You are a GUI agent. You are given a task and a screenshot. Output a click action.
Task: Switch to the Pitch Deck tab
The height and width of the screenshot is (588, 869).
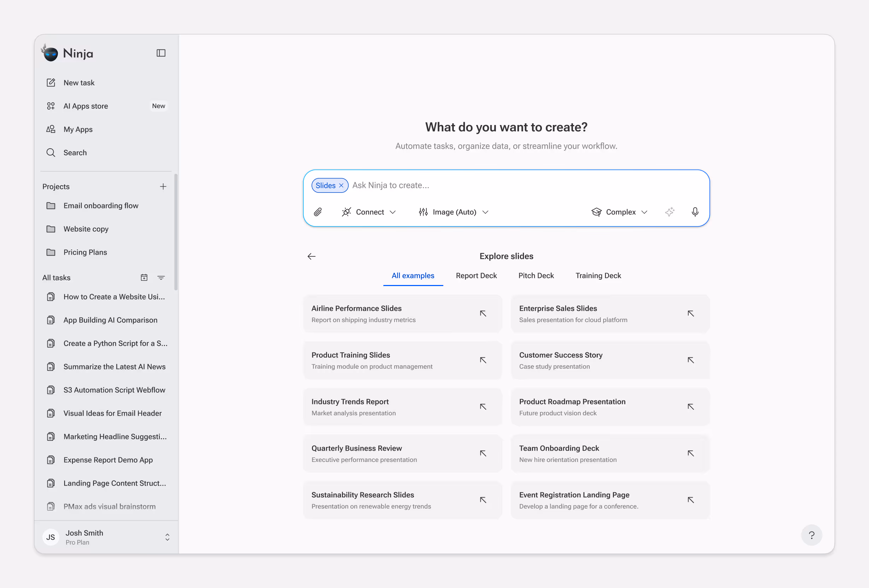coord(536,275)
